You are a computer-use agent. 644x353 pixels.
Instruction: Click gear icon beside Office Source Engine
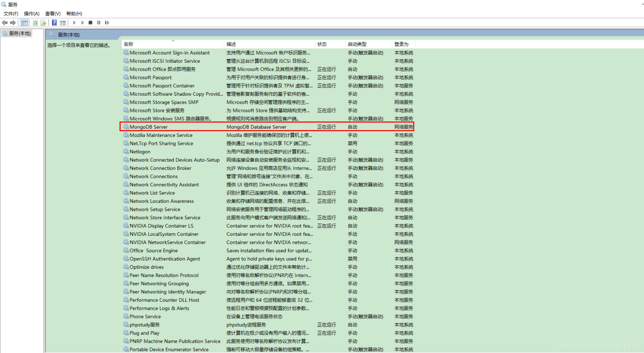pos(126,250)
